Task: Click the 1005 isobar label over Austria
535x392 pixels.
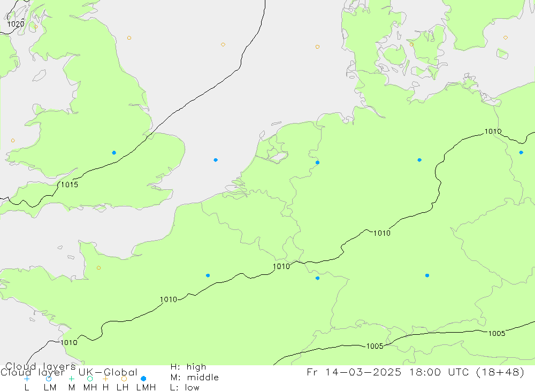Action: (x=497, y=334)
